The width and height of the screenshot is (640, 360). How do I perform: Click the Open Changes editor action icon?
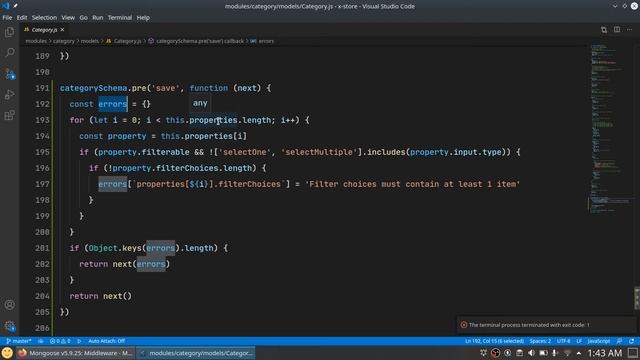[x=604, y=30]
